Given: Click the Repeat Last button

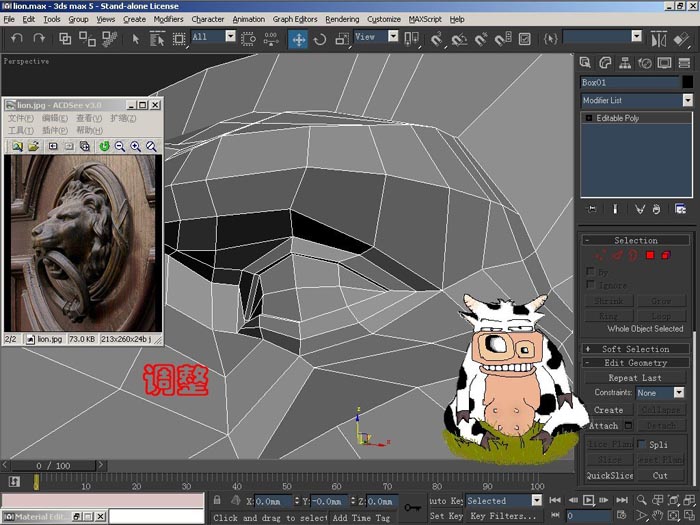Looking at the screenshot, I should (635, 378).
